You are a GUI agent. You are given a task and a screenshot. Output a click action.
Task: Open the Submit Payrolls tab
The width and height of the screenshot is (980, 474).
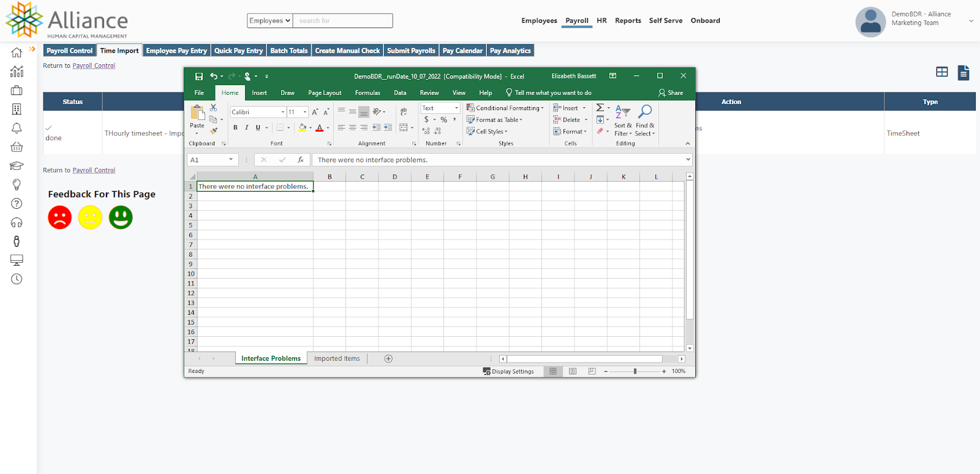(411, 50)
